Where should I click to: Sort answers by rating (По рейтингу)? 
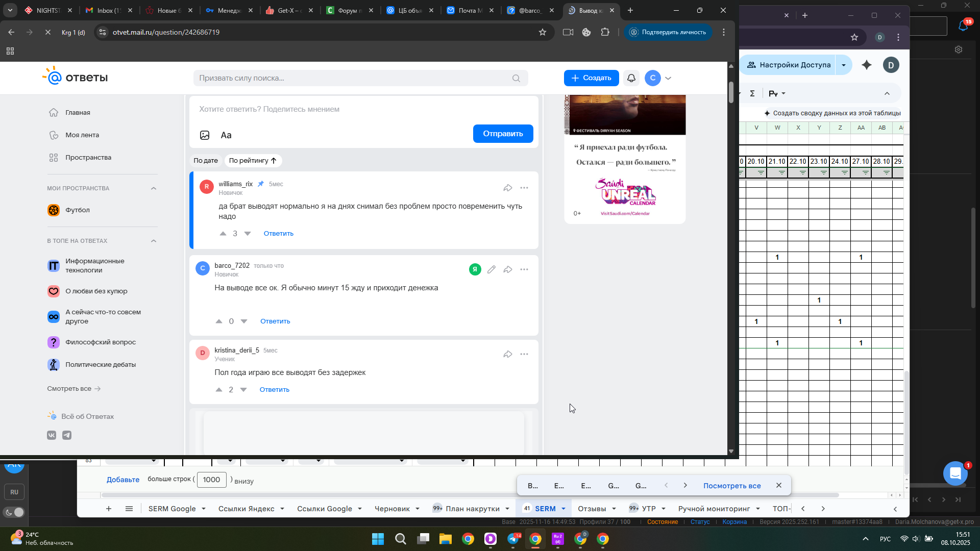pos(253,161)
